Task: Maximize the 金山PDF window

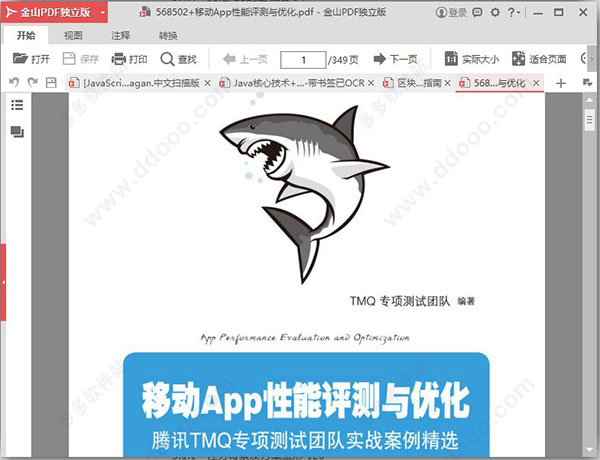Action: (x=559, y=13)
